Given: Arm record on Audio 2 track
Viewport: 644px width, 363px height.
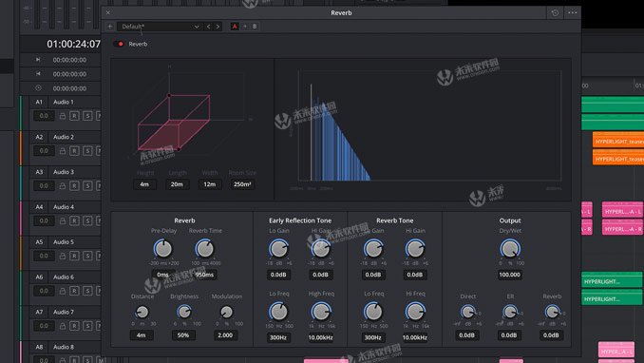Looking at the screenshot, I should point(74,151).
